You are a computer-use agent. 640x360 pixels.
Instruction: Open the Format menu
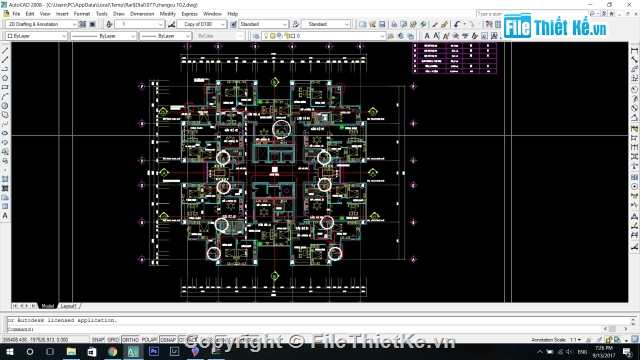(x=82, y=14)
